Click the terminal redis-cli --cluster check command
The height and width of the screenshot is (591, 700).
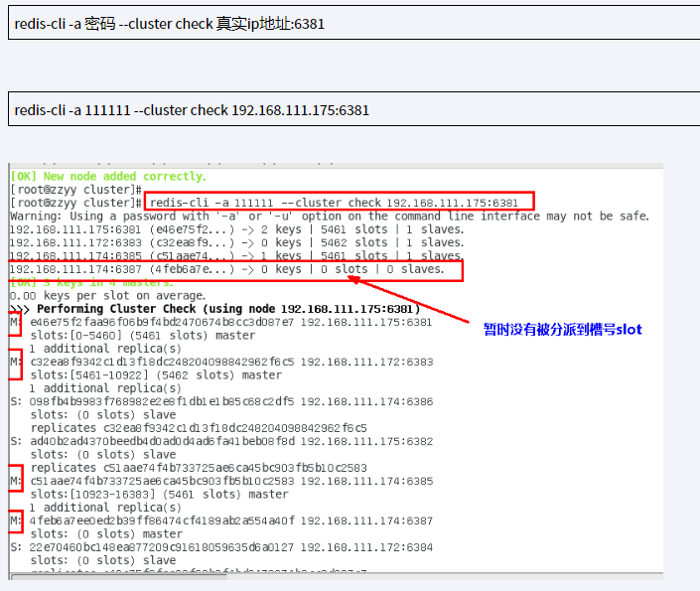click(x=334, y=203)
